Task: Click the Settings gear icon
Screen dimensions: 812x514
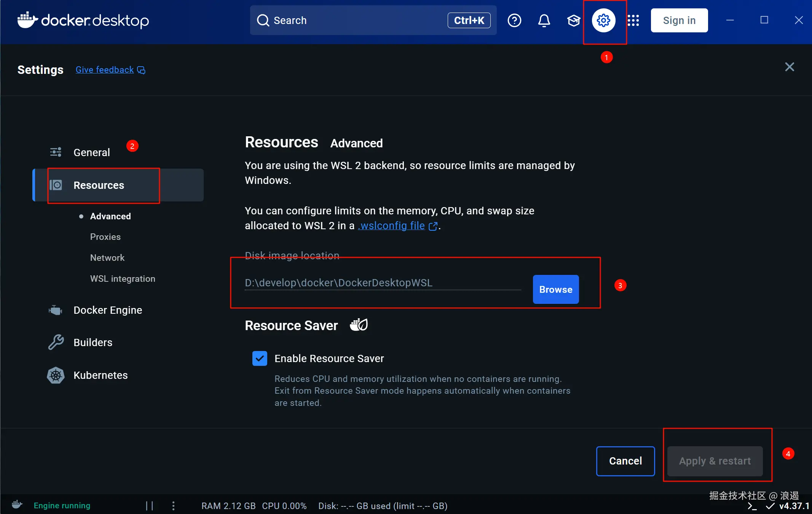Action: click(603, 20)
